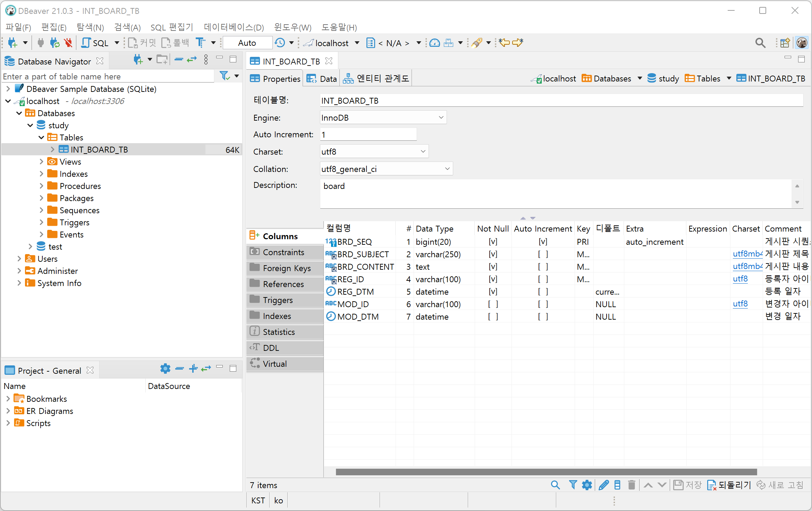Click the search magnifier in the main toolbar

760,43
